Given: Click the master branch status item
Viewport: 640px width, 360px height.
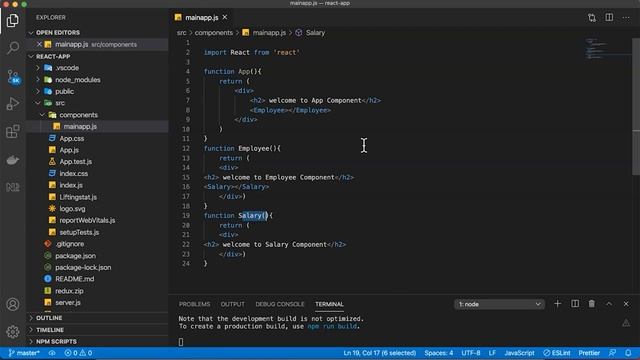Looking at the screenshot, I should pyautogui.click(x=24, y=353).
